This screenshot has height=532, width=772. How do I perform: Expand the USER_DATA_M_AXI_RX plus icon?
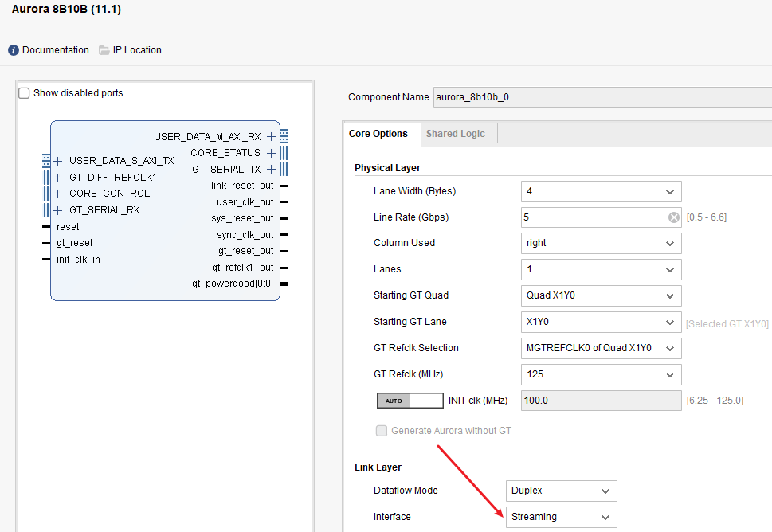(271, 136)
